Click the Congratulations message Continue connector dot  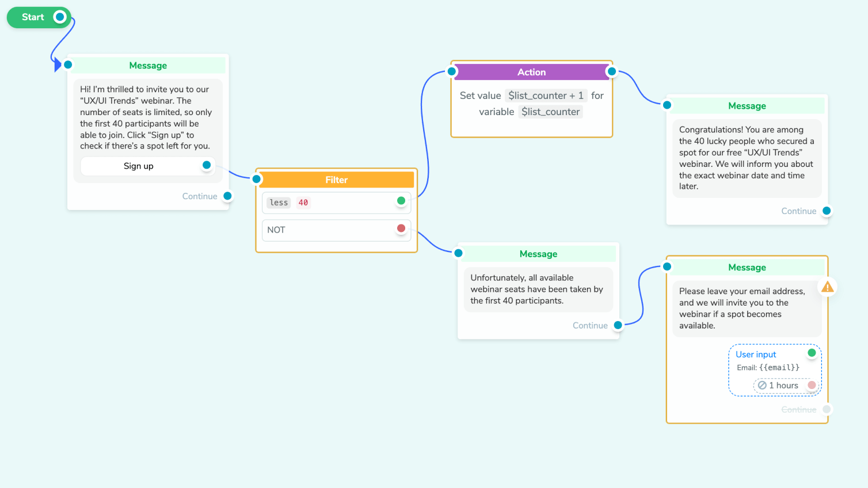point(827,211)
